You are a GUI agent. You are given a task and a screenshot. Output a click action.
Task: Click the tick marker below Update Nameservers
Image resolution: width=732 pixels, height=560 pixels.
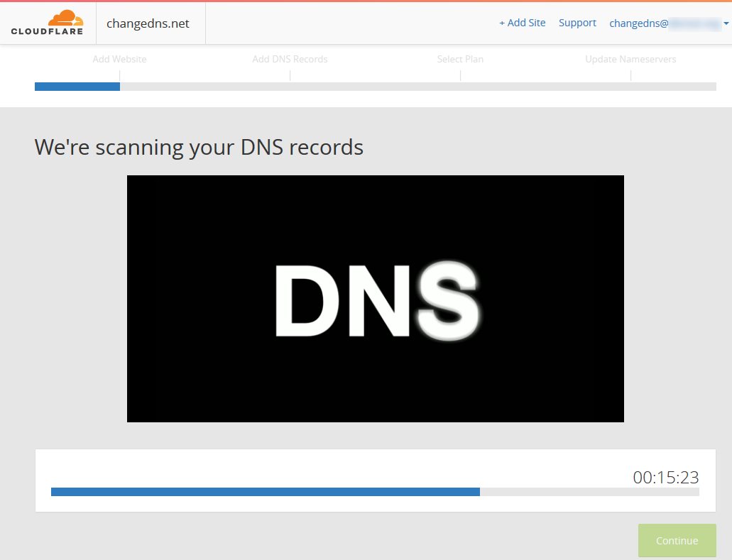coord(630,75)
